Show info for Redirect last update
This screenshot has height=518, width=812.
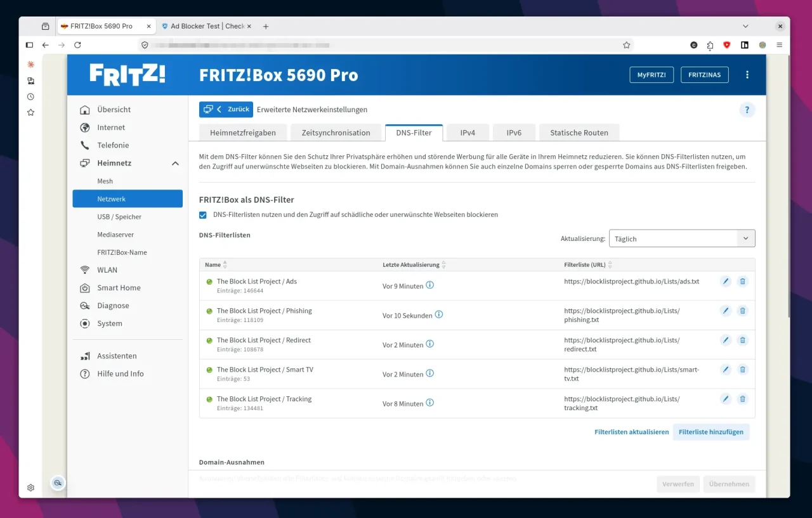(x=429, y=344)
